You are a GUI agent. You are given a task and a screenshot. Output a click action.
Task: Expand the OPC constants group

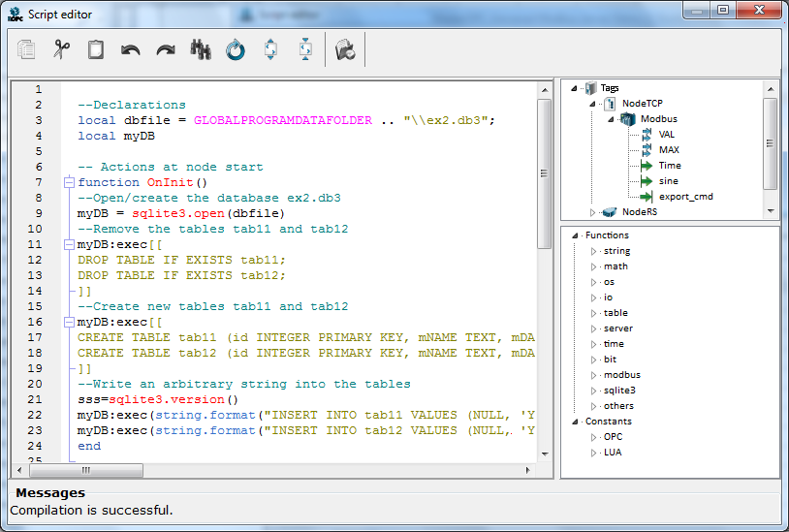594,437
